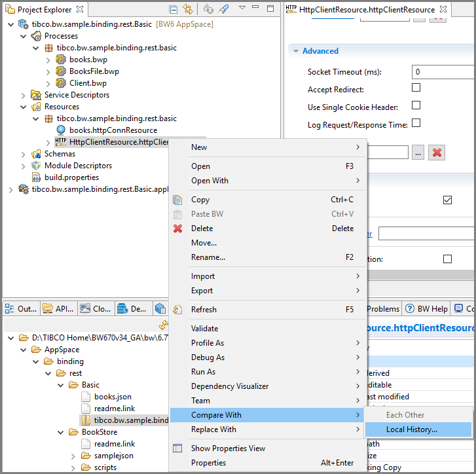Click the rocket icon in Project Explorer toolbar
The image size is (476, 474).
tap(223, 9)
